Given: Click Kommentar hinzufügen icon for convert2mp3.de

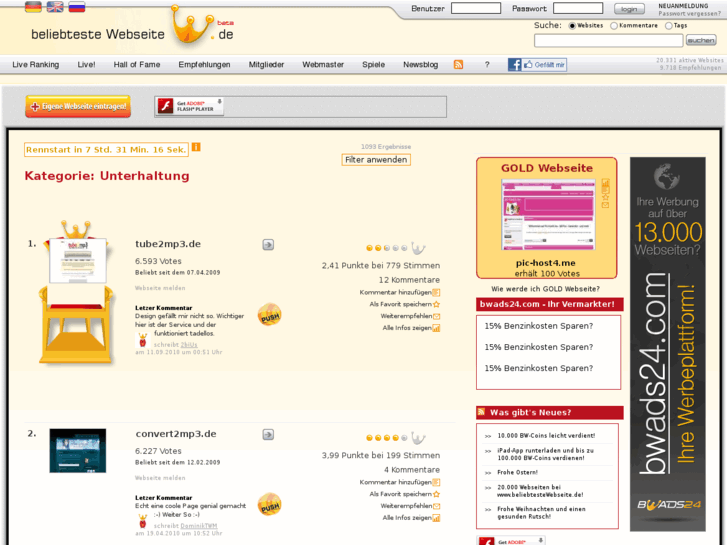Looking at the screenshot, I should pos(436,482).
